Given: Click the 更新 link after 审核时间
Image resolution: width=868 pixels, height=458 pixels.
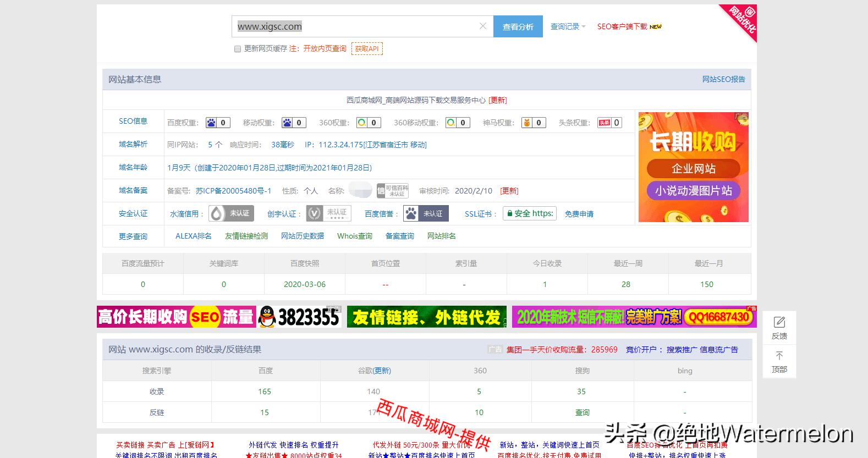Looking at the screenshot, I should (509, 191).
